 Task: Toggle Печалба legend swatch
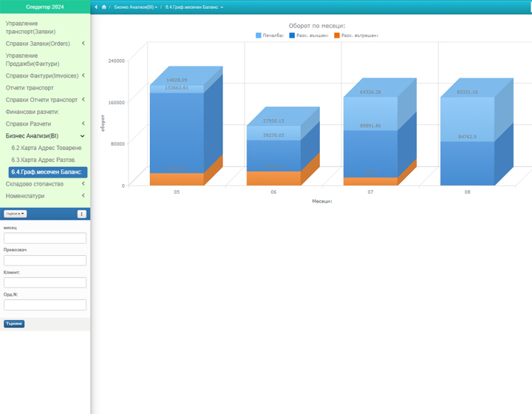tap(258, 35)
